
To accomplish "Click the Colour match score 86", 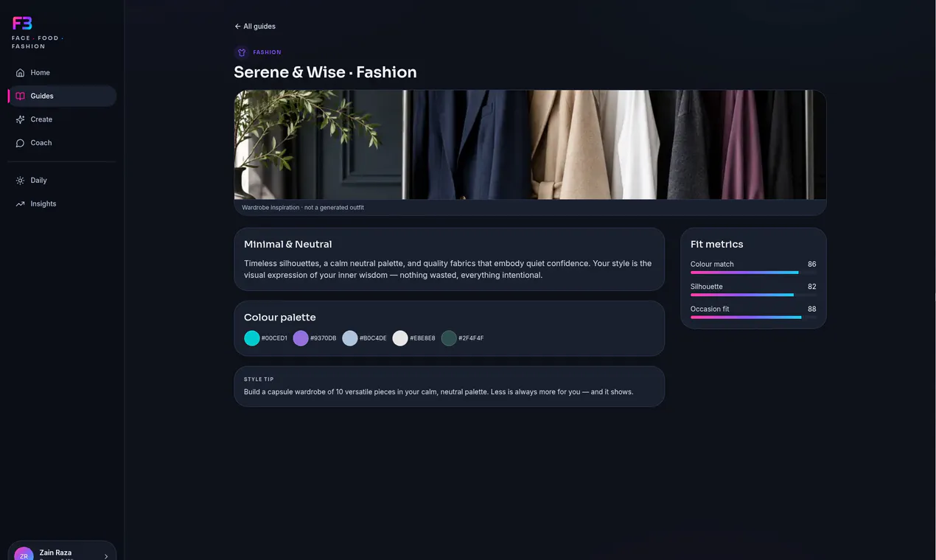I will tap(811, 264).
